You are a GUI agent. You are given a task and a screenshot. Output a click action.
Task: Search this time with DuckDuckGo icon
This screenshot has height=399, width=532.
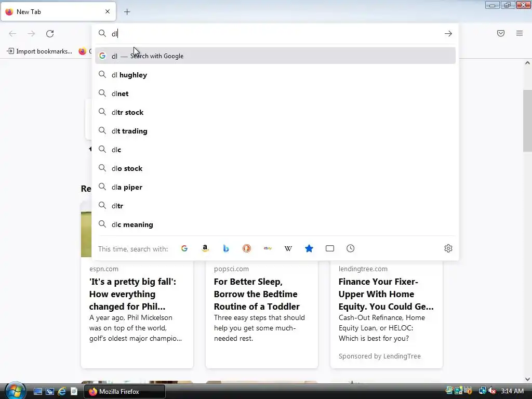[x=247, y=248]
